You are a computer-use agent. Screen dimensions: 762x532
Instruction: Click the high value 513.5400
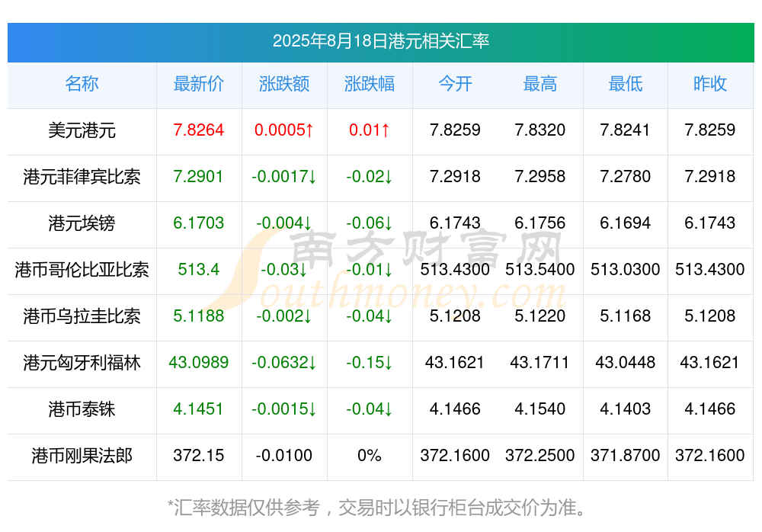tap(540, 269)
